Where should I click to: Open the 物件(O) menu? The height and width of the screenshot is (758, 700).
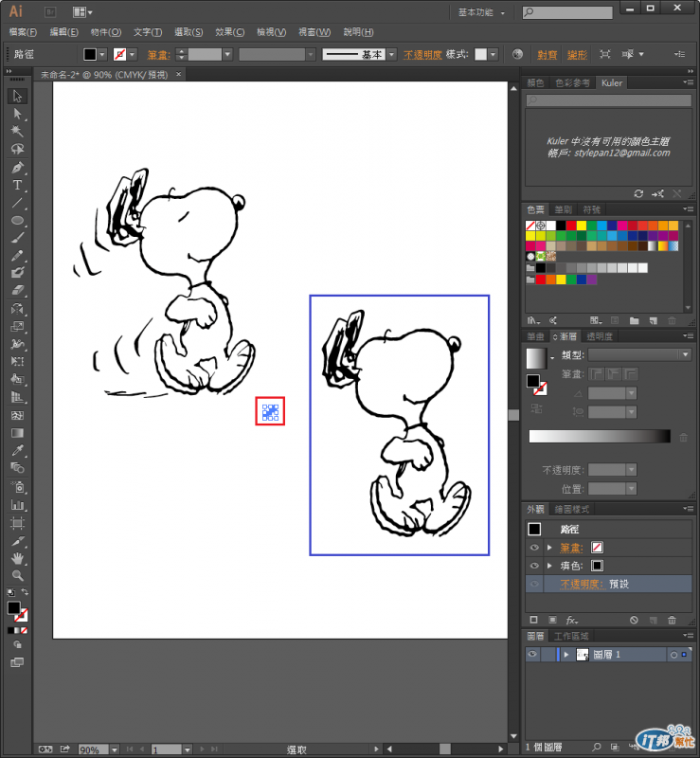(x=105, y=32)
